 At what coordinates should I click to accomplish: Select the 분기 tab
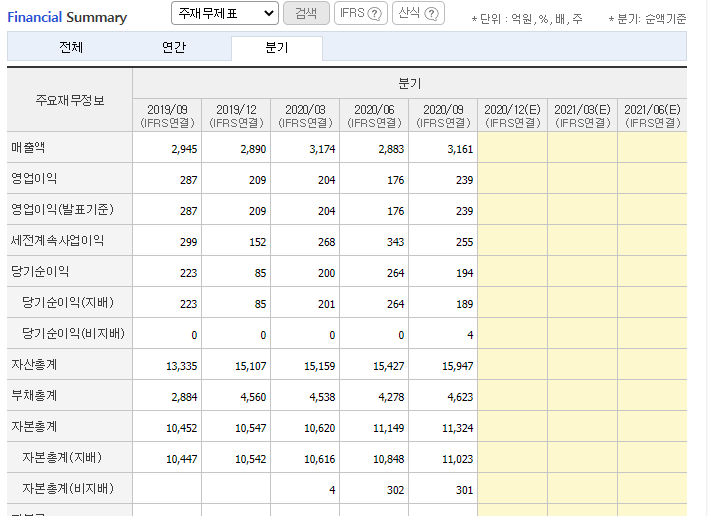click(x=277, y=48)
